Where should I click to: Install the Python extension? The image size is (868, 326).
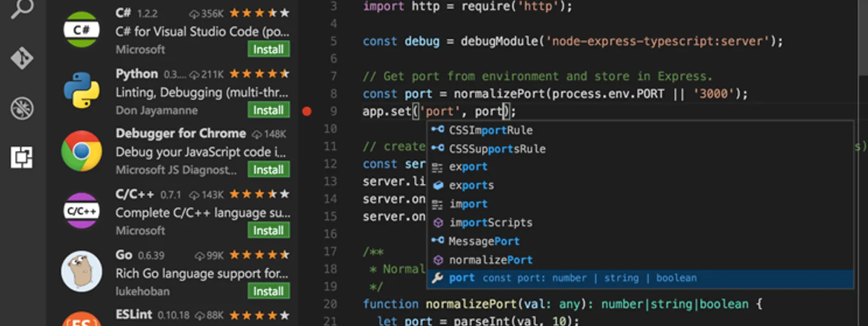pyautogui.click(x=269, y=110)
